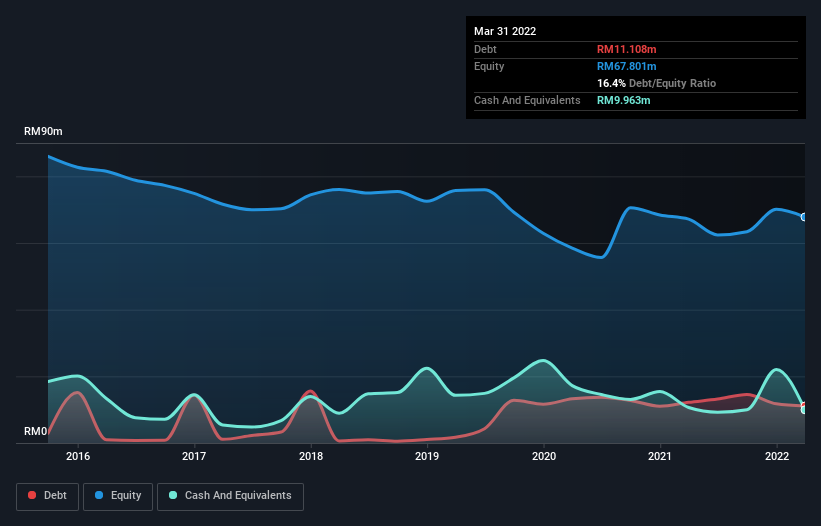Viewport: 821px width, 526px height.
Task: Click the Debt label in tooltip
Action: (485, 49)
